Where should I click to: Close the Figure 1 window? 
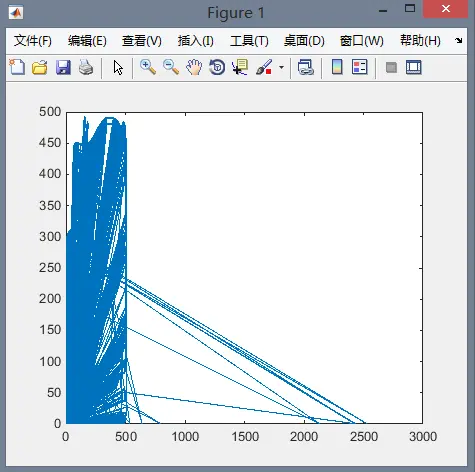click(x=446, y=9)
